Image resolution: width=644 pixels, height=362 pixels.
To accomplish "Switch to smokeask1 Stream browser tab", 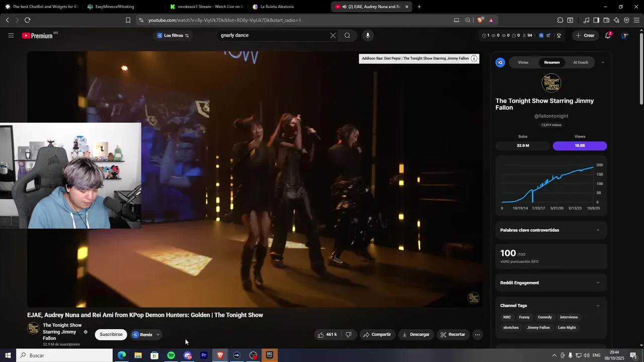I will 206,7.
